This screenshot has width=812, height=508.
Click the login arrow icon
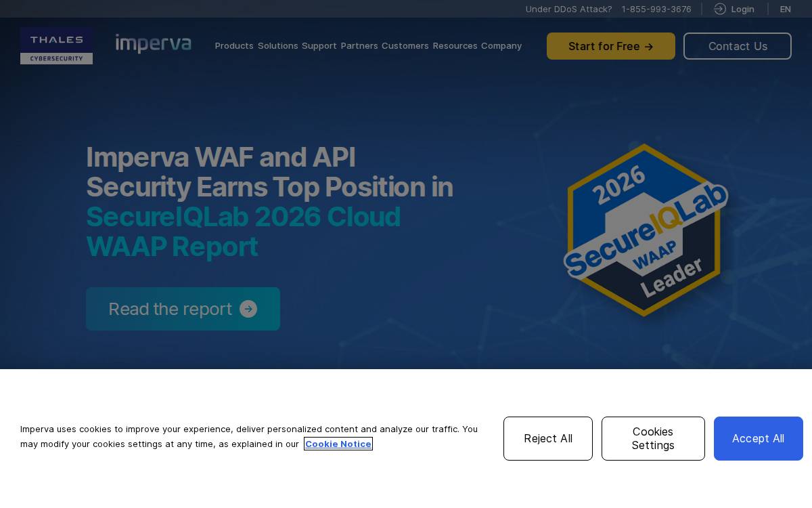[x=720, y=9]
